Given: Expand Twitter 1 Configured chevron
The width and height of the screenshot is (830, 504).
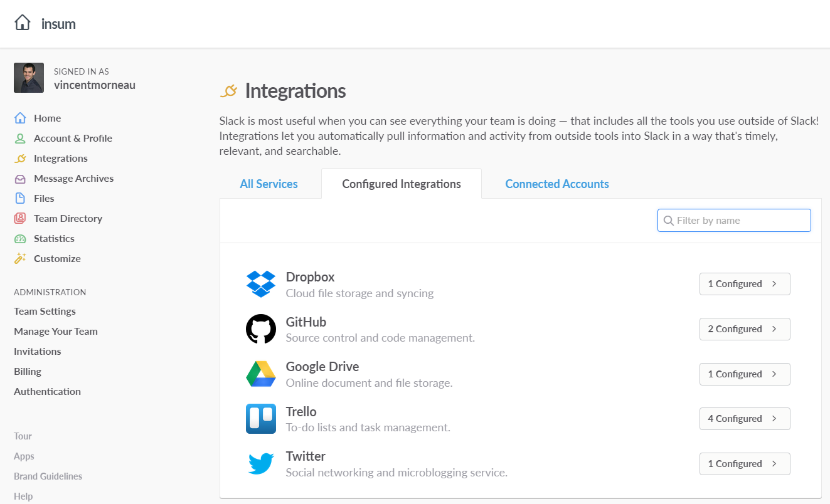Looking at the screenshot, I should coord(774,464).
